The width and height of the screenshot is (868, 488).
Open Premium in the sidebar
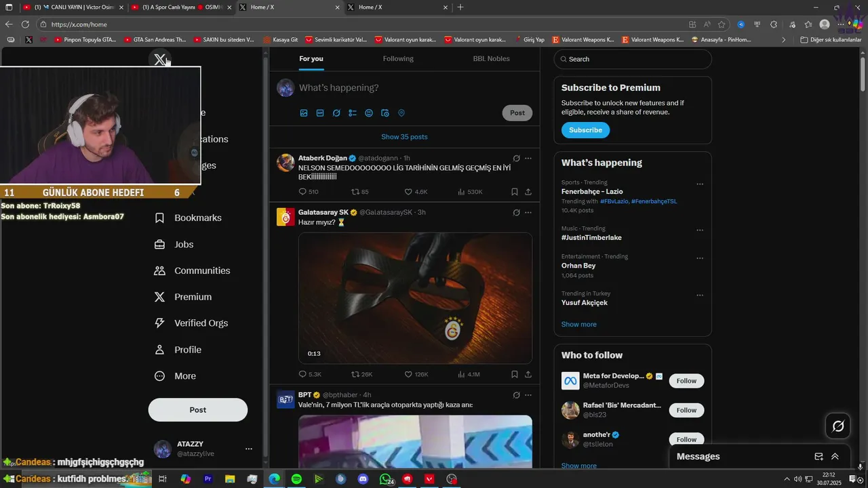click(x=183, y=297)
